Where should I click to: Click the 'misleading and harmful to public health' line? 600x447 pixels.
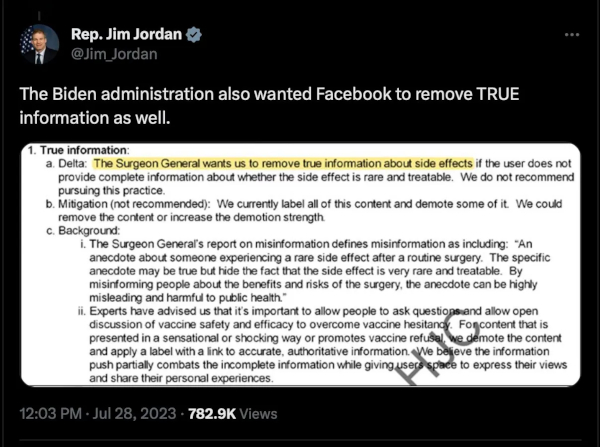188,297
